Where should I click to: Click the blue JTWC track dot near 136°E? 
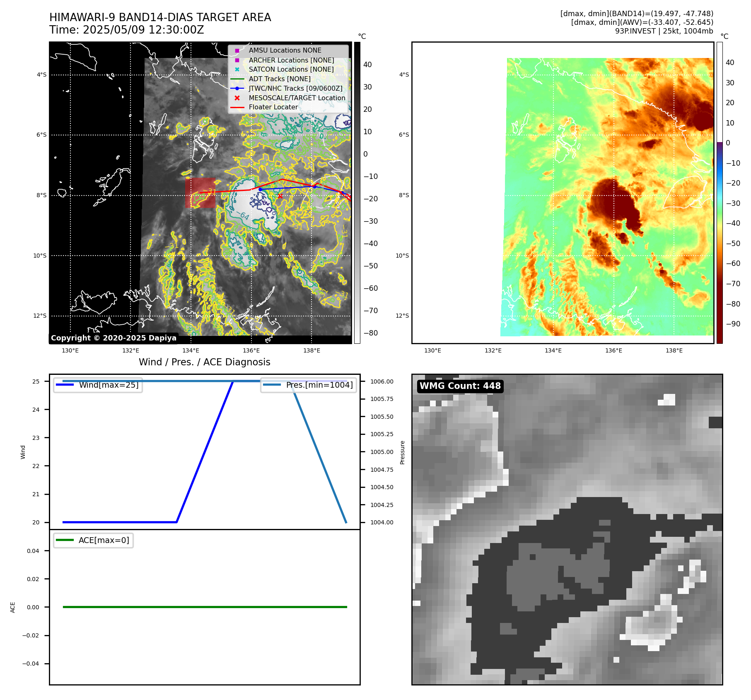click(x=260, y=189)
